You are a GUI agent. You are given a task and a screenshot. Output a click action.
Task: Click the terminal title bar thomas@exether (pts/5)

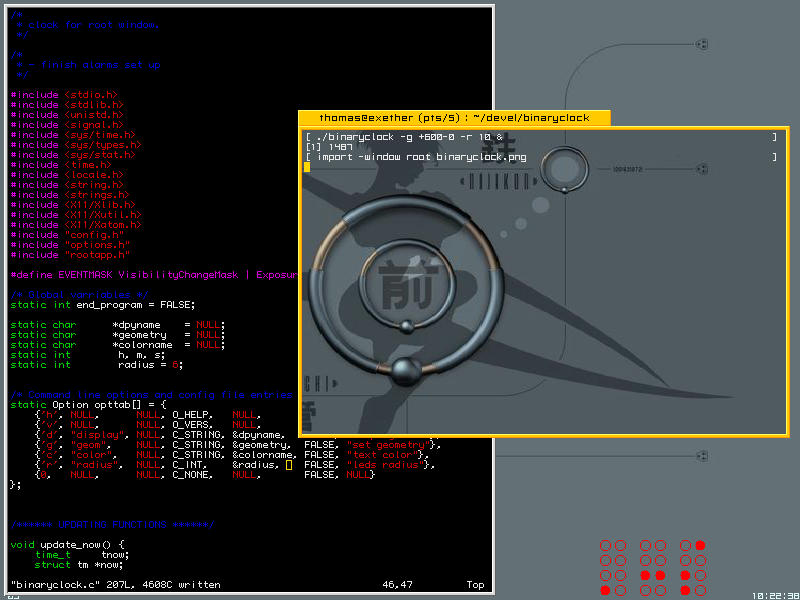point(454,118)
